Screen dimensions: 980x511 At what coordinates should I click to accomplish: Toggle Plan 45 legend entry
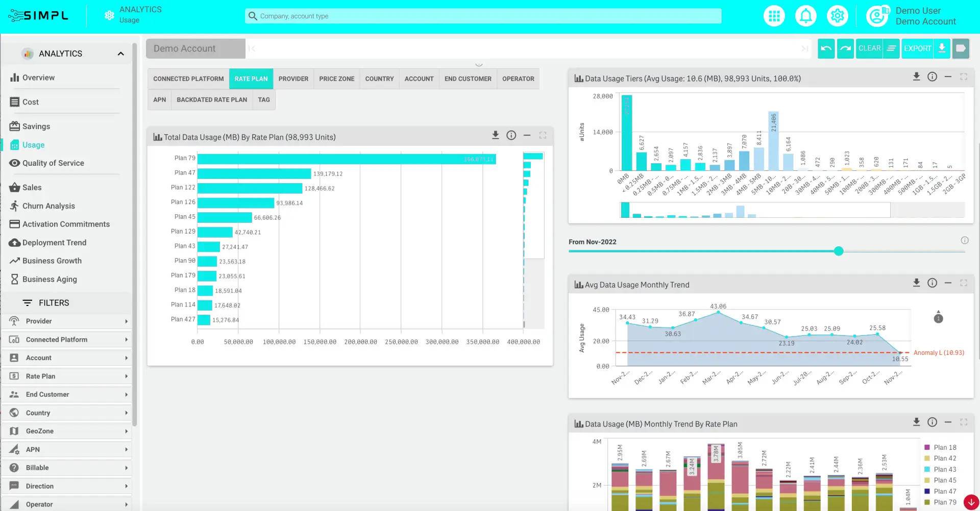pos(940,480)
